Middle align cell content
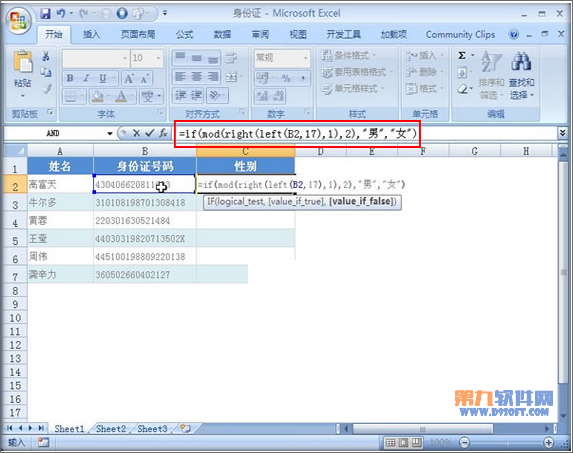This screenshot has height=453, width=573. [197, 57]
